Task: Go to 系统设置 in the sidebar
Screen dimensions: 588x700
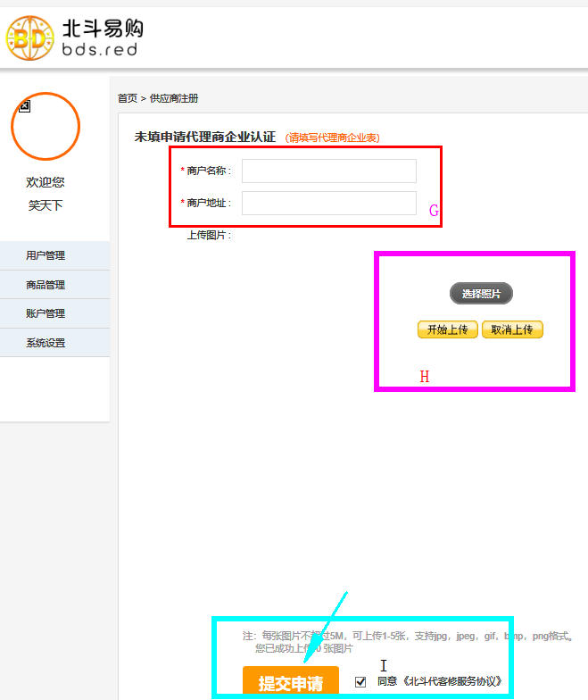Action: pos(46,343)
